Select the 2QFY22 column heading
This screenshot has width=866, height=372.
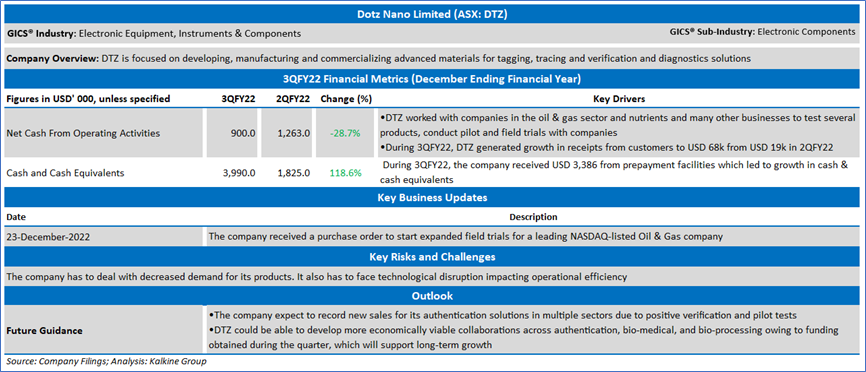293,99
